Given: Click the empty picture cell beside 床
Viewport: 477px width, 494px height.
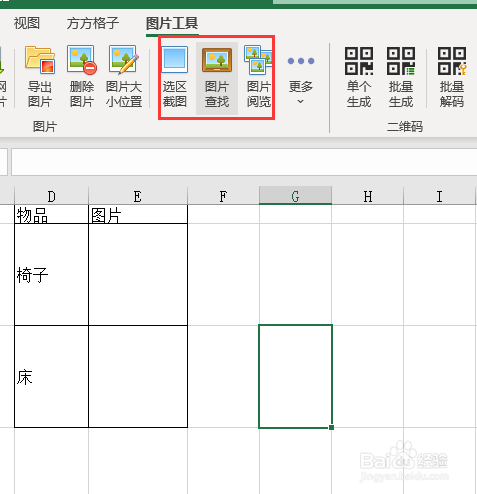Looking at the screenshot, I should (138, 377).
